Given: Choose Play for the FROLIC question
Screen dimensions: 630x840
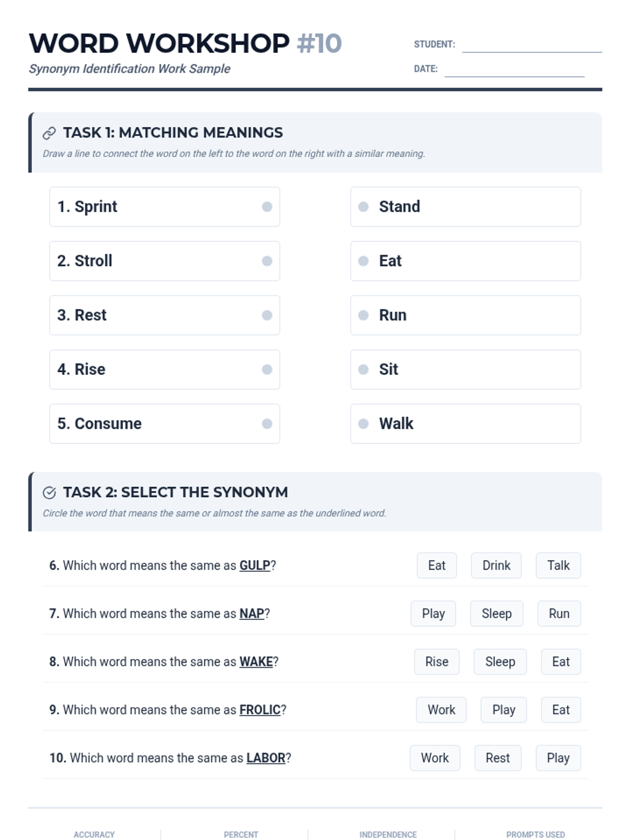Looking at the screenshot, I should [503, 710].
